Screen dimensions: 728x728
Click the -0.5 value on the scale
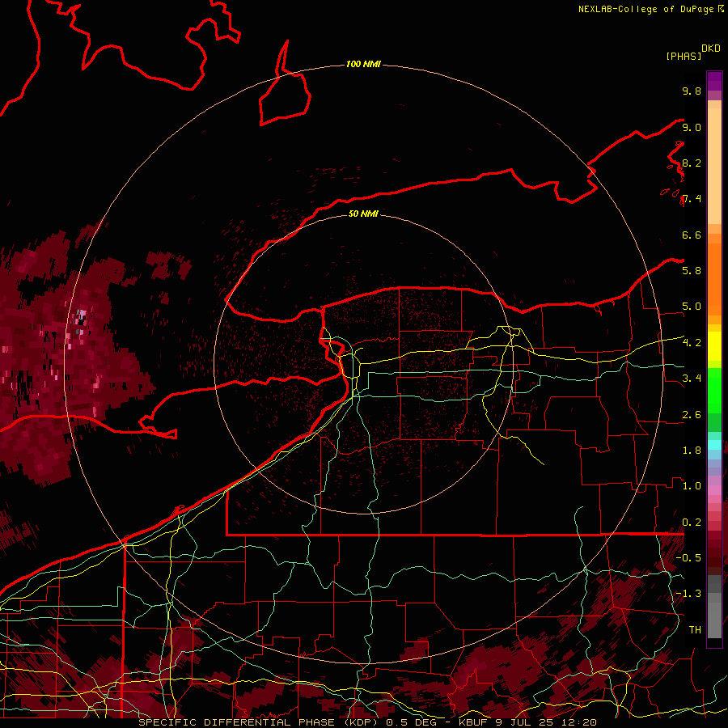pyautogui.click(x=688, y=557)
